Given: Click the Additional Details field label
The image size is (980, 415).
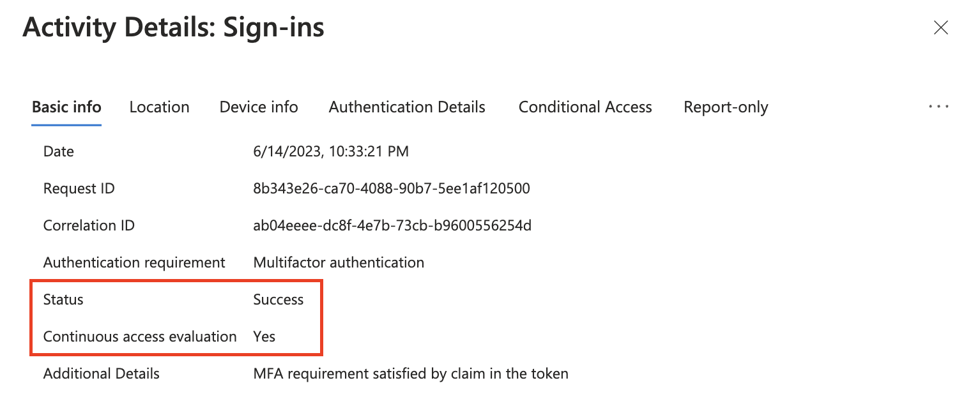Looking at the screenshot, I should pyautogui.click(x=101, y=373).
